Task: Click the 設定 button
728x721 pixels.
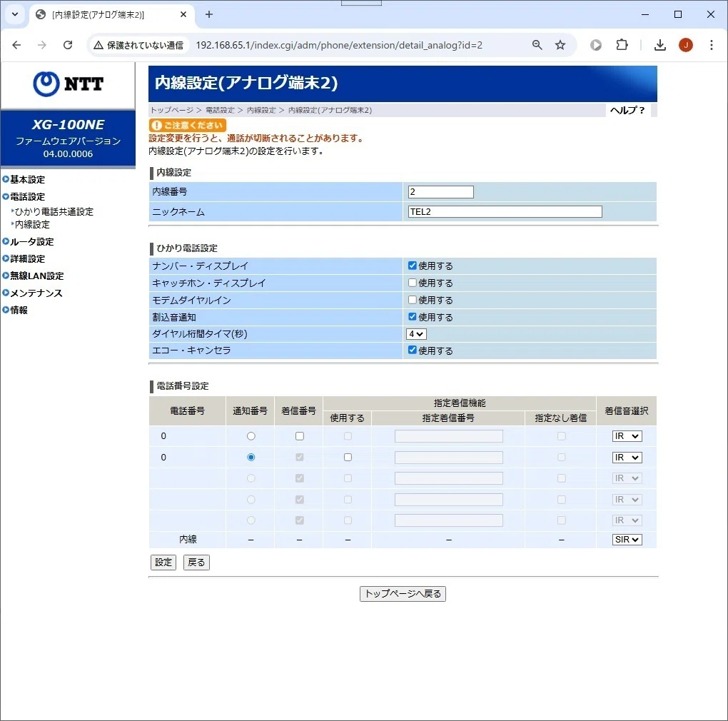Action: (163, 563)
